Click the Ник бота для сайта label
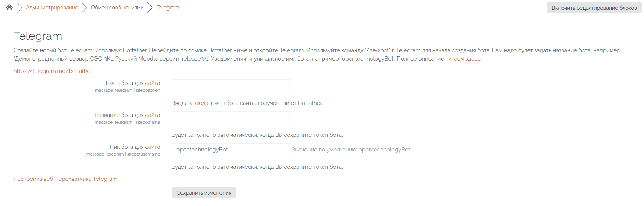 [135, 147]
